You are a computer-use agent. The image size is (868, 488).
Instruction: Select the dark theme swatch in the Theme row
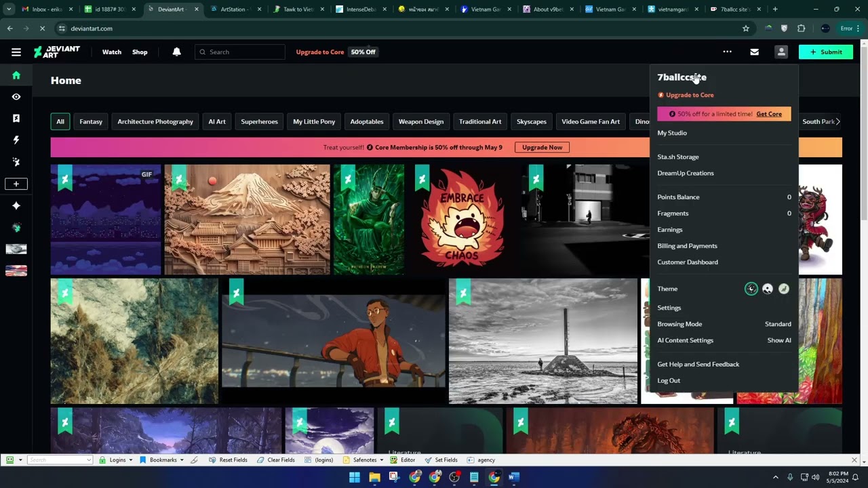pyautogui.click(x=751, y=289)
